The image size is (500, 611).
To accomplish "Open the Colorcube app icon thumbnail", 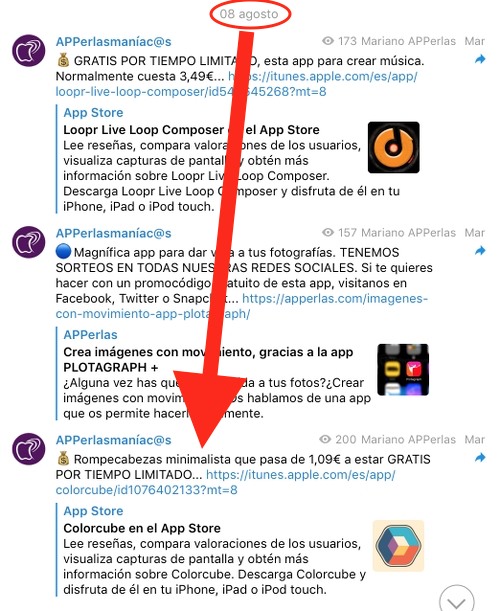I will click(398, 546).
